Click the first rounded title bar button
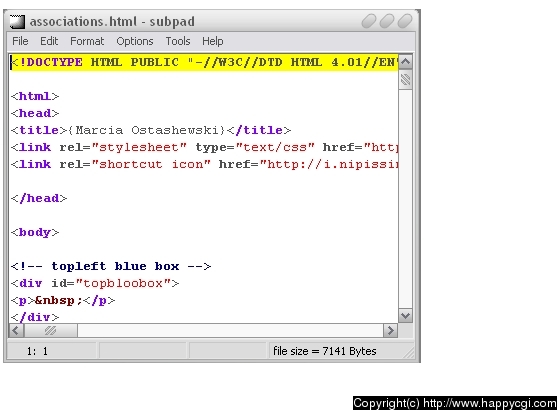 pyautogui.click(x=369, y=21)
